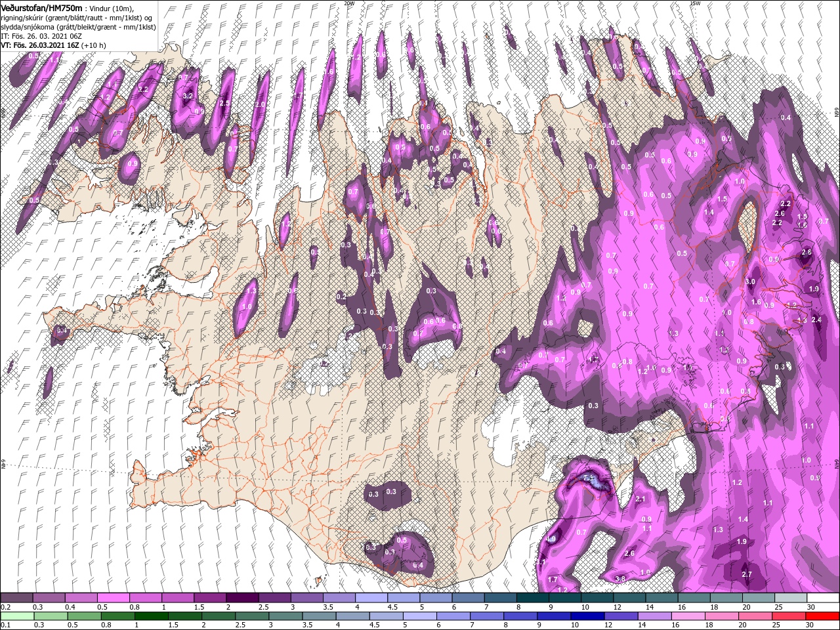Pick the rain-scale swatch between 0.5 and 0.8
840x630 pixels.
tap(83, 616)
